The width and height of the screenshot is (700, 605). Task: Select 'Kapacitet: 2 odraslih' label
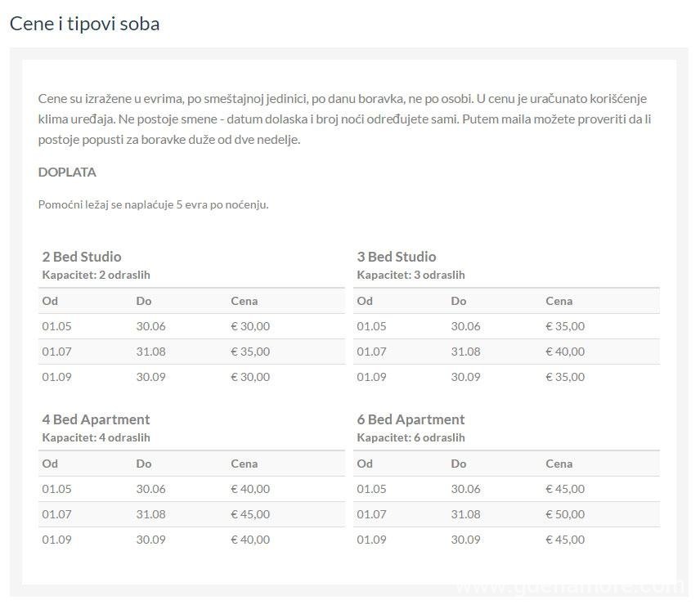96,275
